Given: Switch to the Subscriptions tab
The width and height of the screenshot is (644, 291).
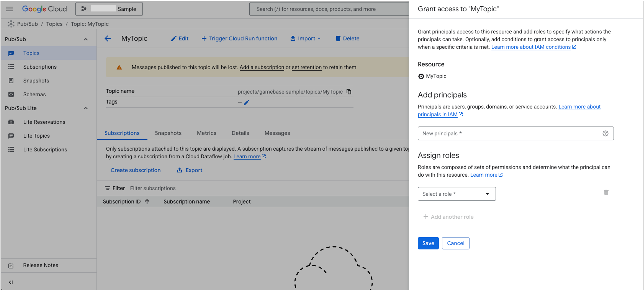Looking at the screenshot, I should [x=122, y=133].
